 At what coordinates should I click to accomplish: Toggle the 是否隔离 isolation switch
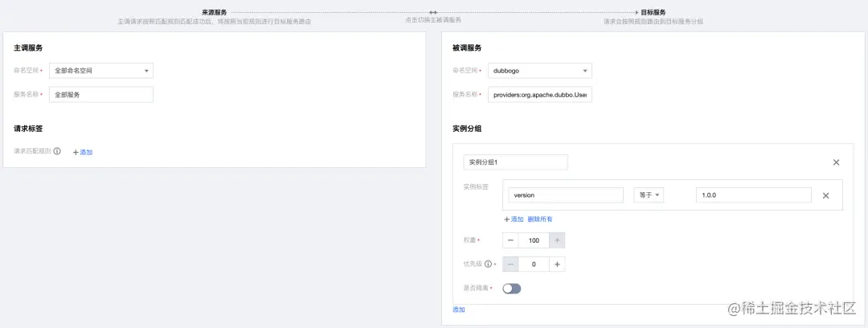(x=511, y=288)
